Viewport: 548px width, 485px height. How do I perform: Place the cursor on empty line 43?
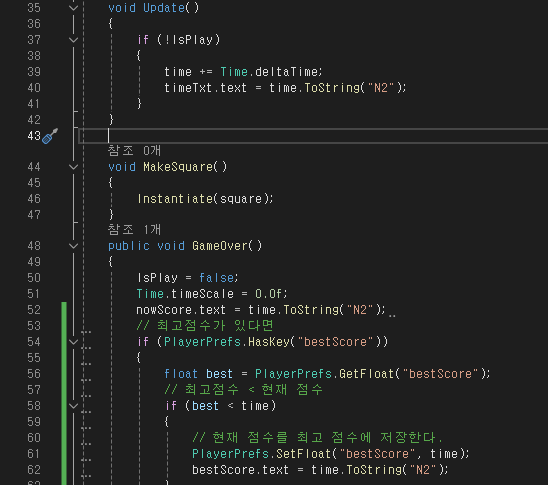tap(313, 136)
